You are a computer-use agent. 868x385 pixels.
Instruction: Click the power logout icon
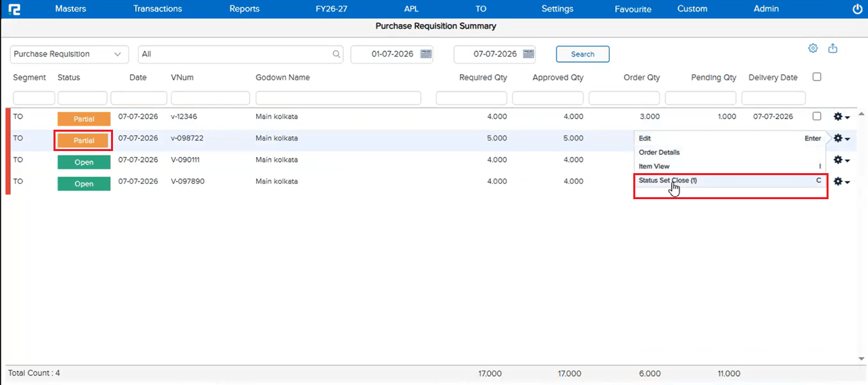(857, 9)
